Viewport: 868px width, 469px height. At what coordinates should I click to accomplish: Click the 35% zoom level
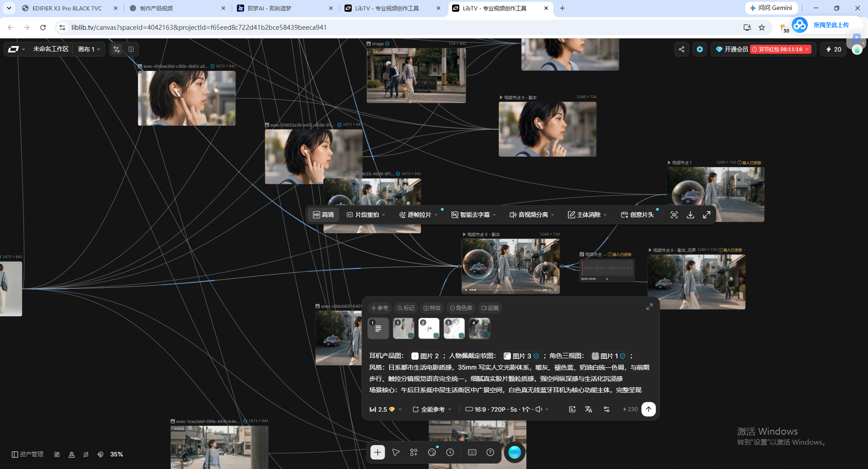(117, 455)
